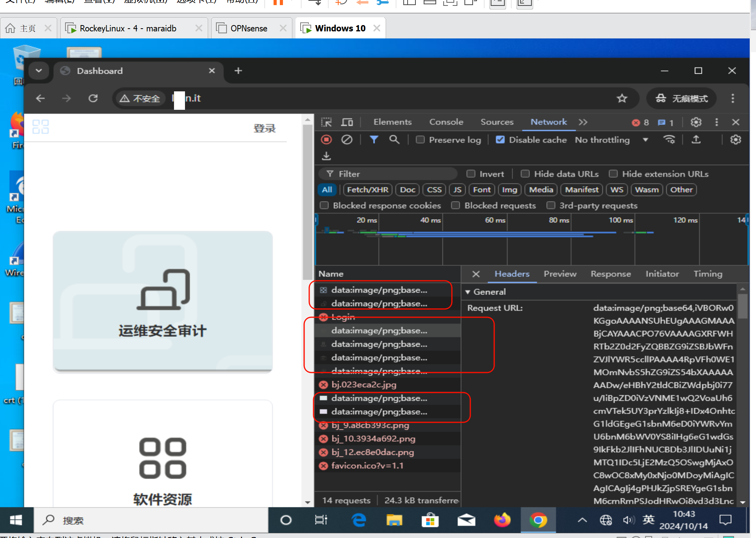The width and height of the screenshot is (756, 538).
Task: Open Chrome from the Windows taskbar
Action: tap(538, 520)
